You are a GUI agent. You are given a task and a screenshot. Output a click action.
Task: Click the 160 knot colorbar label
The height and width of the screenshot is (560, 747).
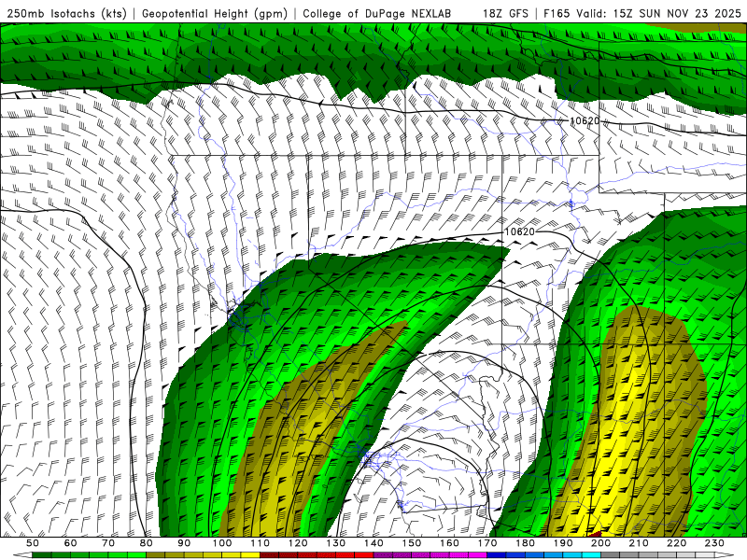coord(450,543)
